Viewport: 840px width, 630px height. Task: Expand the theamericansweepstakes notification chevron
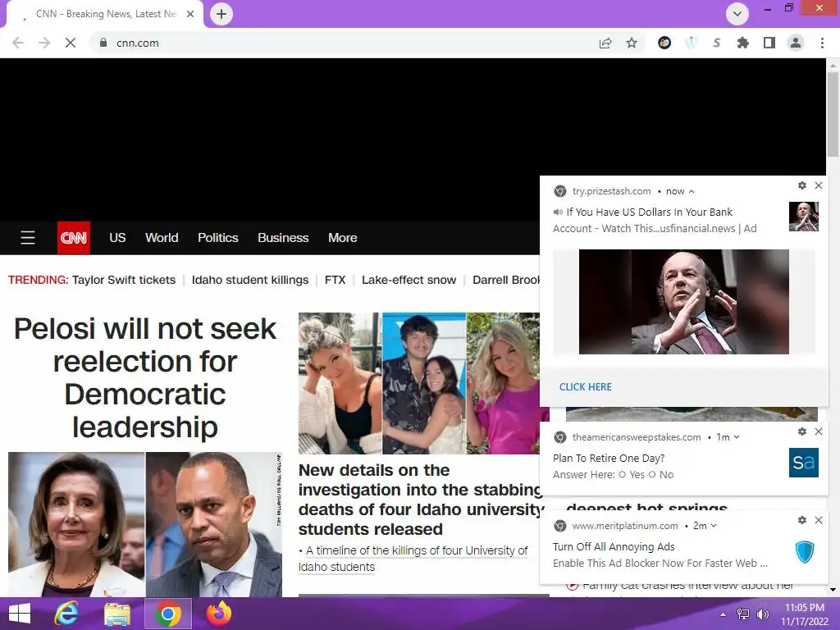click(x=737, y=437)
